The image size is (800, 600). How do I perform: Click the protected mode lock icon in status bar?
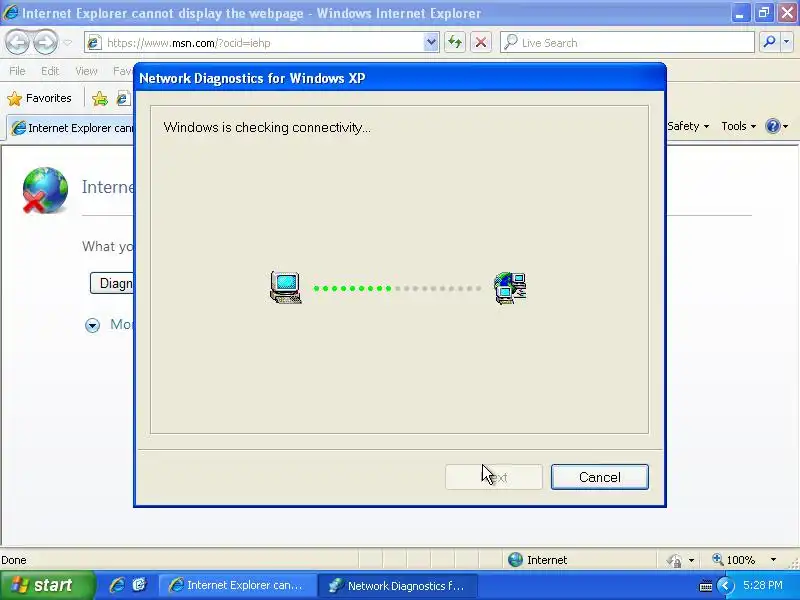(674, 560)
